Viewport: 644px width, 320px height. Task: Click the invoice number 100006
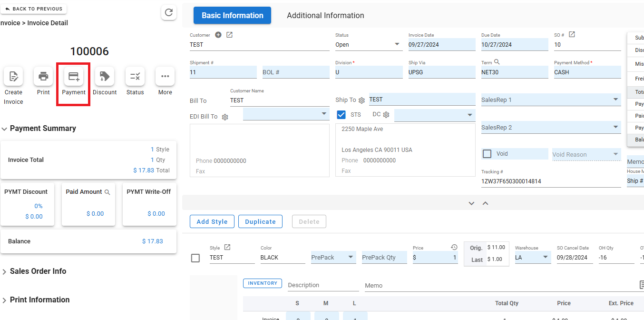(x=89, y=51)
